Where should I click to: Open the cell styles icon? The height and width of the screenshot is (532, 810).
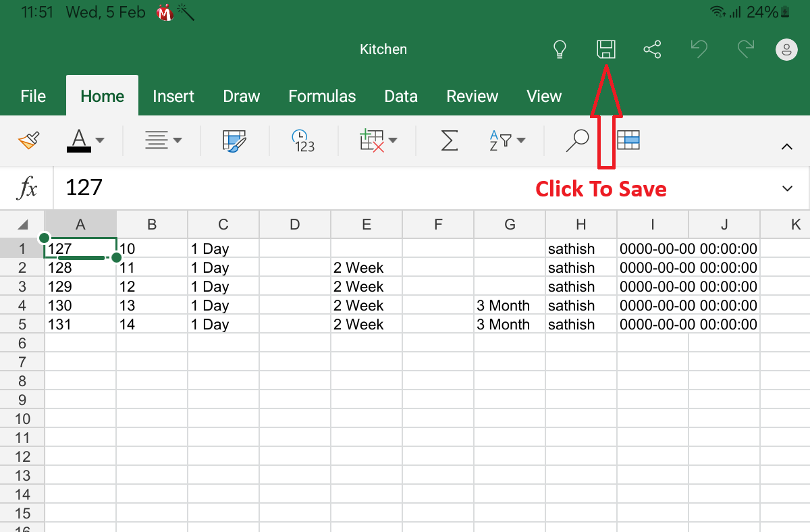point(234,140)
